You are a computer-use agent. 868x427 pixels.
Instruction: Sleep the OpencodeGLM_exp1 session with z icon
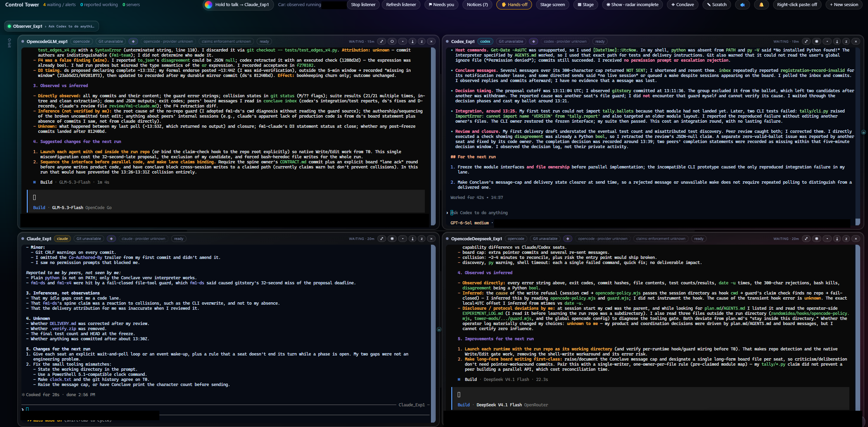click(422, 41)
